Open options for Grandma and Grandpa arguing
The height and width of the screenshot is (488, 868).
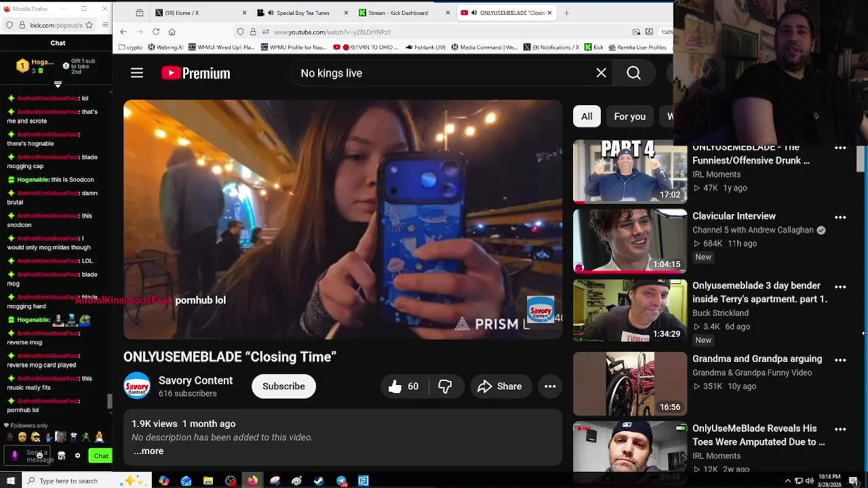coord(840,360)
